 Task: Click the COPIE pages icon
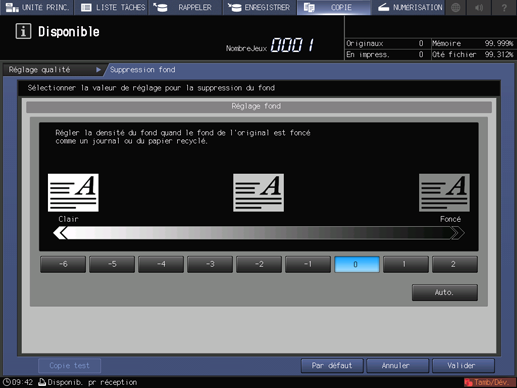click(x=309, y=7)
